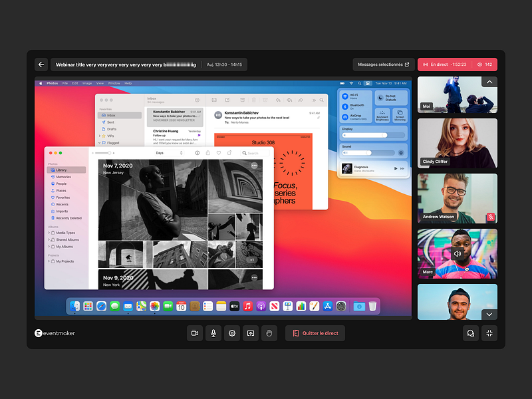Exit fullscreen with the collapse button
Viewport: 532px width, 399px height.
(489, 333)
